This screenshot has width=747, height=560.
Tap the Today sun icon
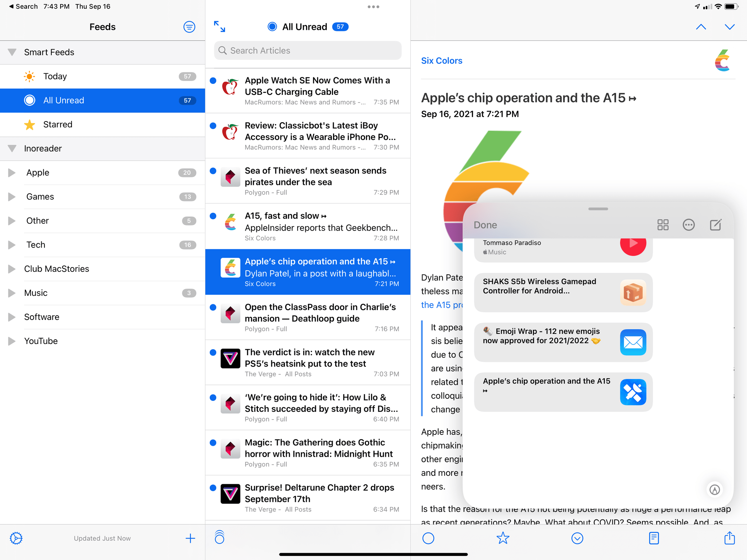coord(29,76)
